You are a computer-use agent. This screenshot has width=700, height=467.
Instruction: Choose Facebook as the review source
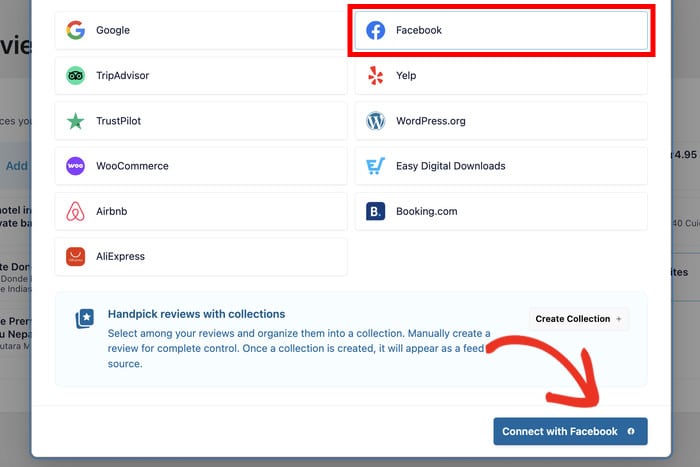501,30
